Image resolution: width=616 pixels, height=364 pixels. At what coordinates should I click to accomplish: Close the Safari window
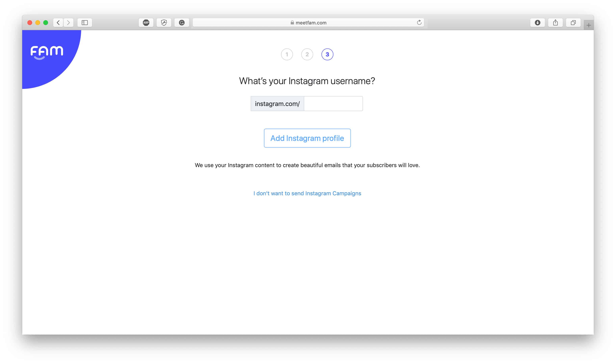click(30, 23)
